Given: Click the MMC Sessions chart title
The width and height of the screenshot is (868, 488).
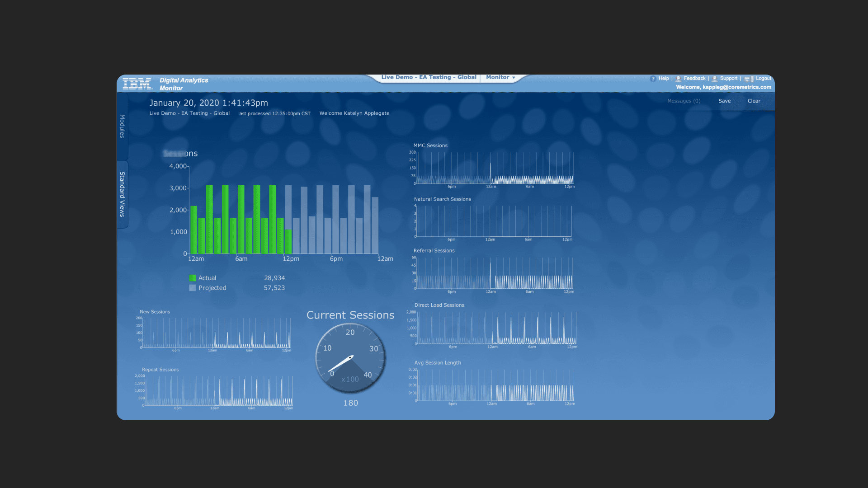Looking at the screenshot, I should (x=430, y=145).
